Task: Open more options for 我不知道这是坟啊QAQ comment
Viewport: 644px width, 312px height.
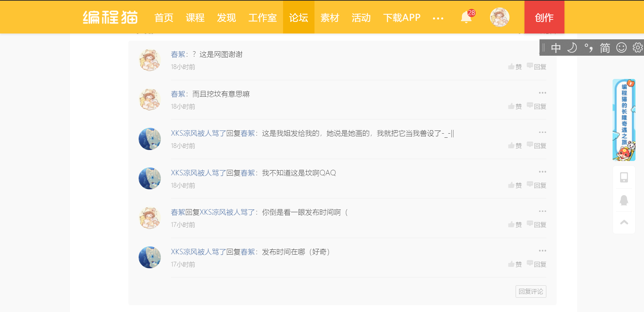Action: (542, 172)
